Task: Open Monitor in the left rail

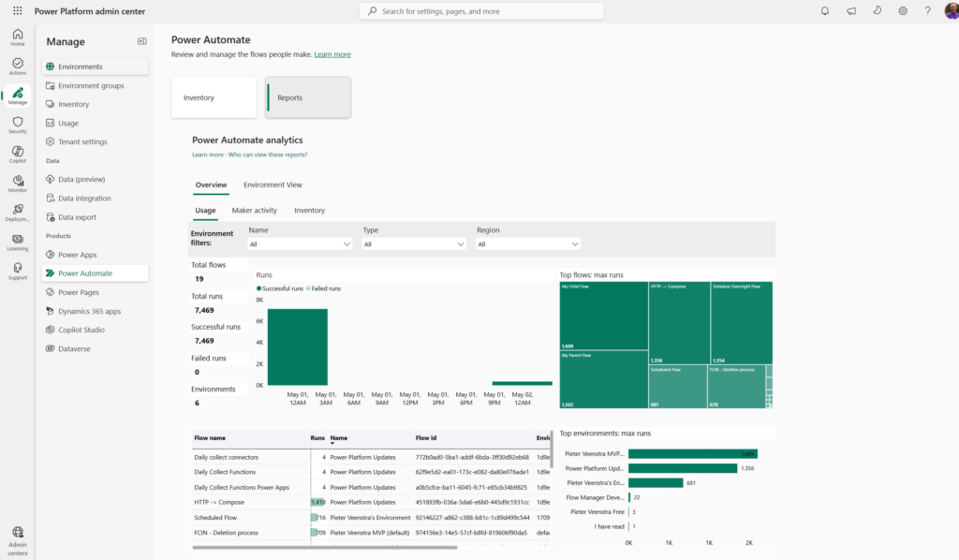Action: [x=18, y=184]
